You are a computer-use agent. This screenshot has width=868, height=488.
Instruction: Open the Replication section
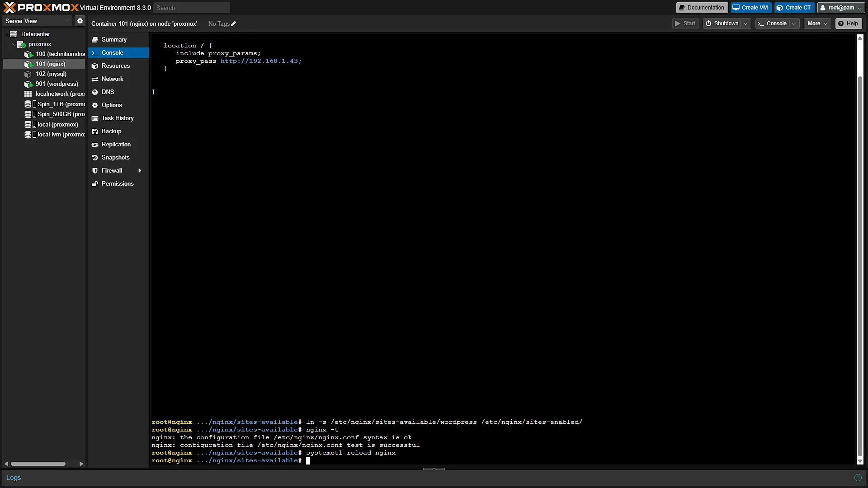(x=118, y=145)
